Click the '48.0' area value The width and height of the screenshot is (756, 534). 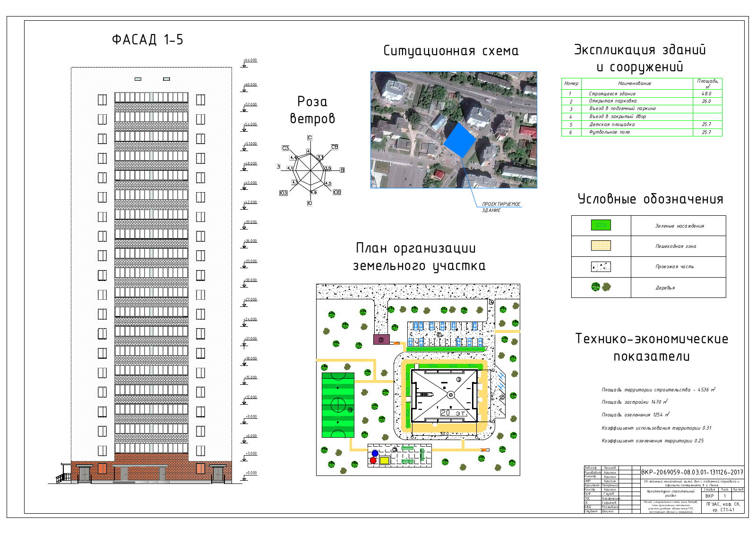706,93
